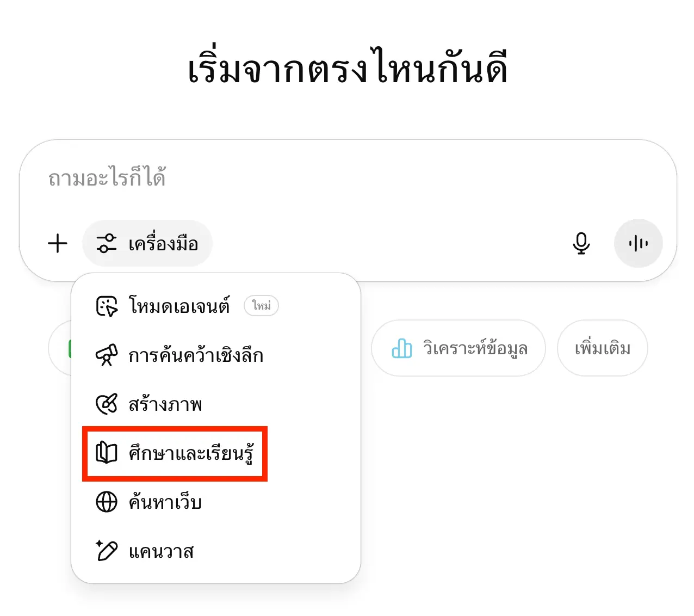Click the globe web search icon

[107, 502]
